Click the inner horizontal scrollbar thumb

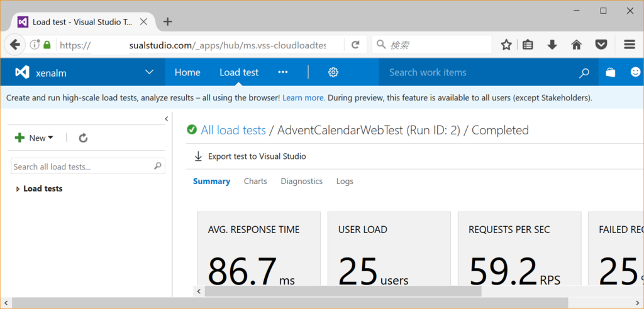(x=343, y=291)
